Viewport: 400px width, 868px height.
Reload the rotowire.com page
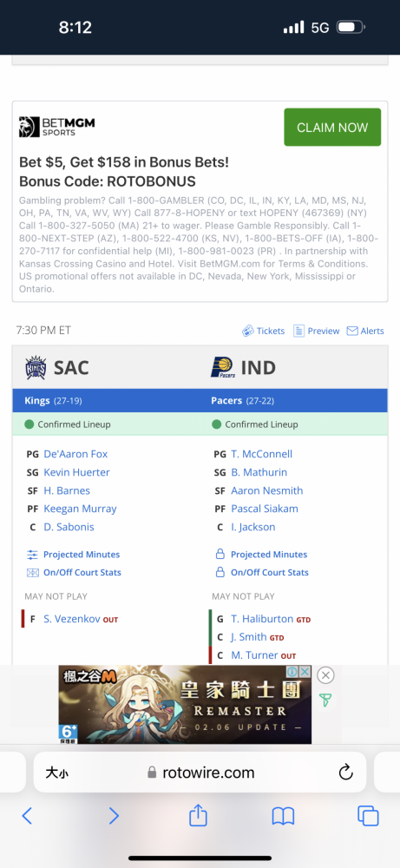(346, 773)
